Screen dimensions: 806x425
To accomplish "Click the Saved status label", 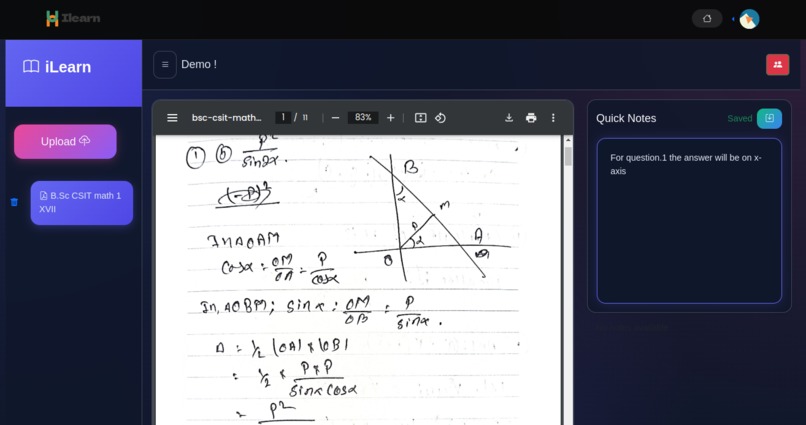I will (740, 118).
